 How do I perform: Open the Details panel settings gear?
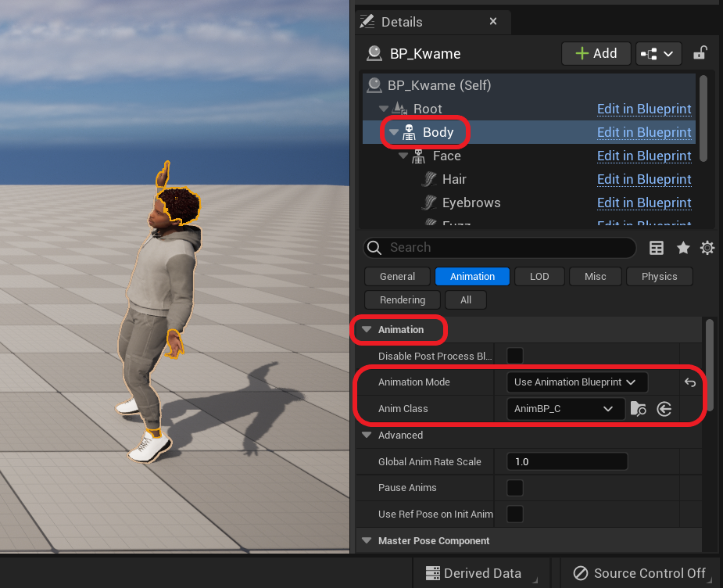[707, 248]
